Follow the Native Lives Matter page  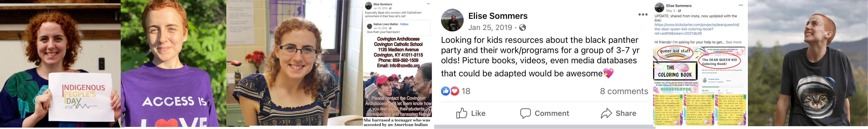tap(404, 24)
